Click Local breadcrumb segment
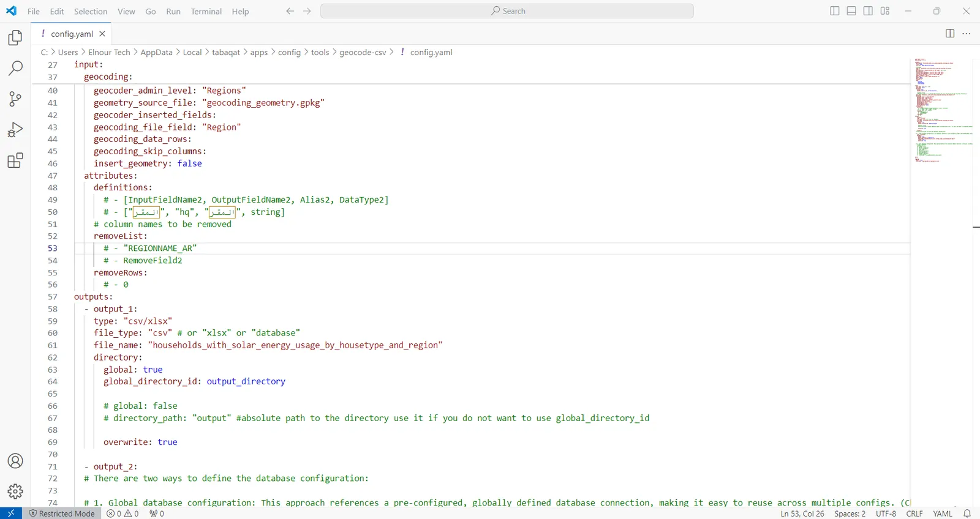The height and width of the screenshot is (519, 980). 192,52
